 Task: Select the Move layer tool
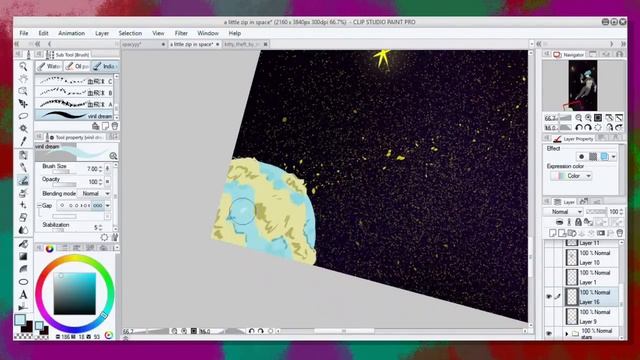pos(23,104)
